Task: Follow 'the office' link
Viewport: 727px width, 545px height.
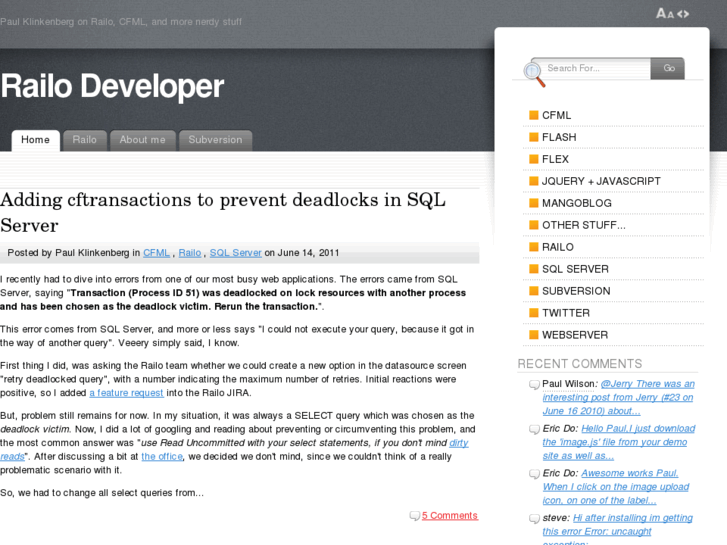Action: (x=162, y=456)
